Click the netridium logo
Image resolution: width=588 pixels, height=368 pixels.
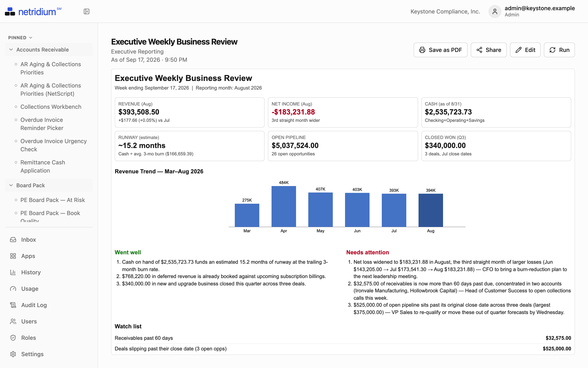[33, 11]
